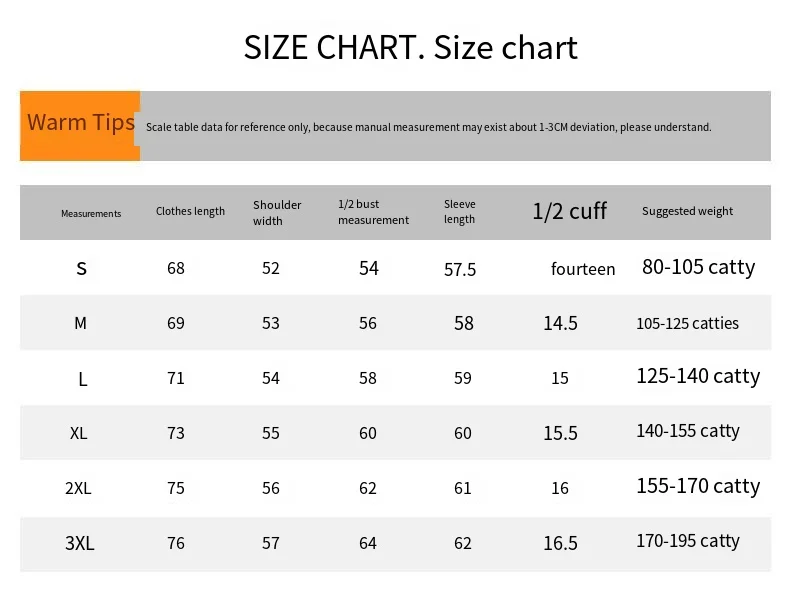790x613 pixels.
Task: Click the Shoulder width column header
Action: (x=277, y=212)
